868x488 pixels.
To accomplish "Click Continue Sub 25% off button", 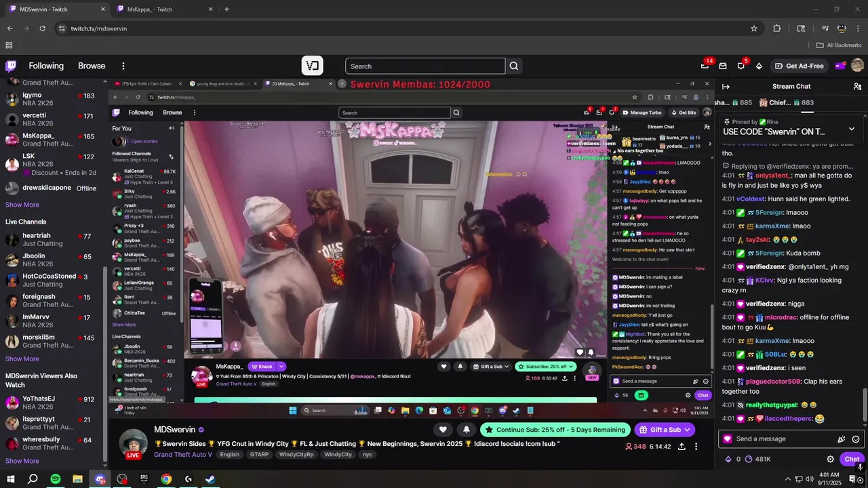I will click(555, 430).
